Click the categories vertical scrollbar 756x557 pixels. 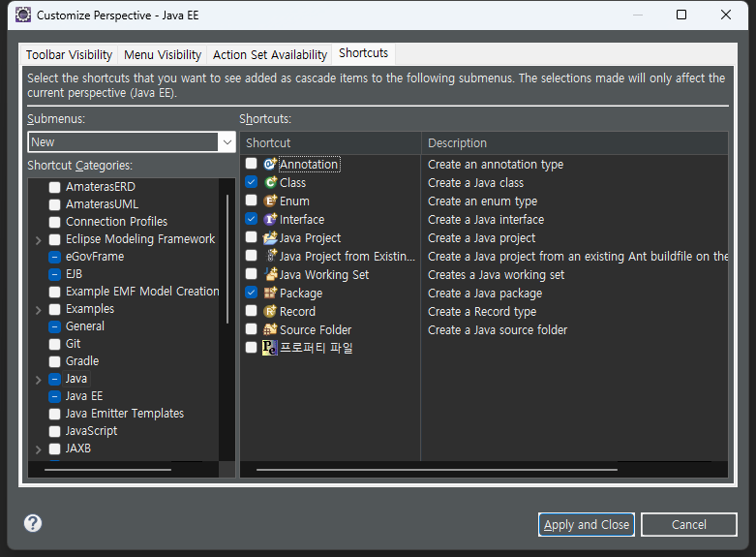227,259
